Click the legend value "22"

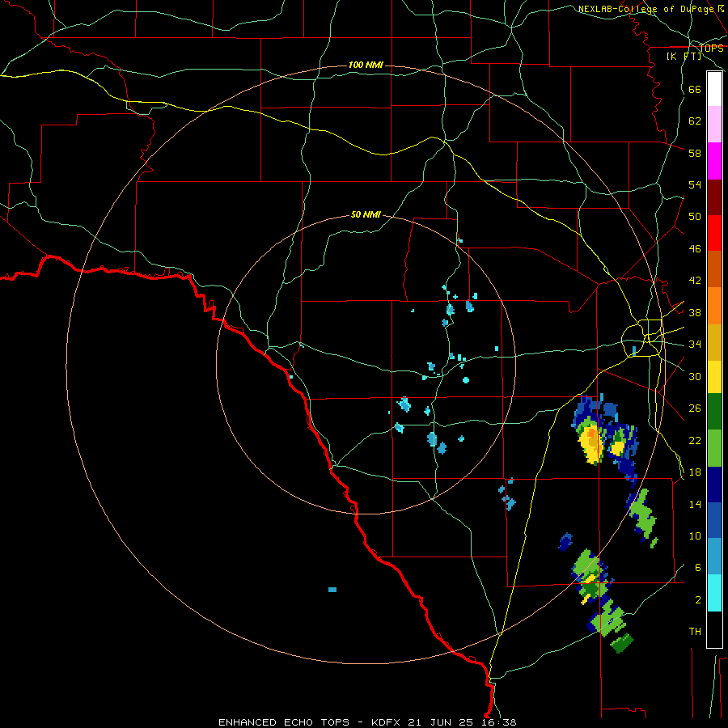pos(695,440)
